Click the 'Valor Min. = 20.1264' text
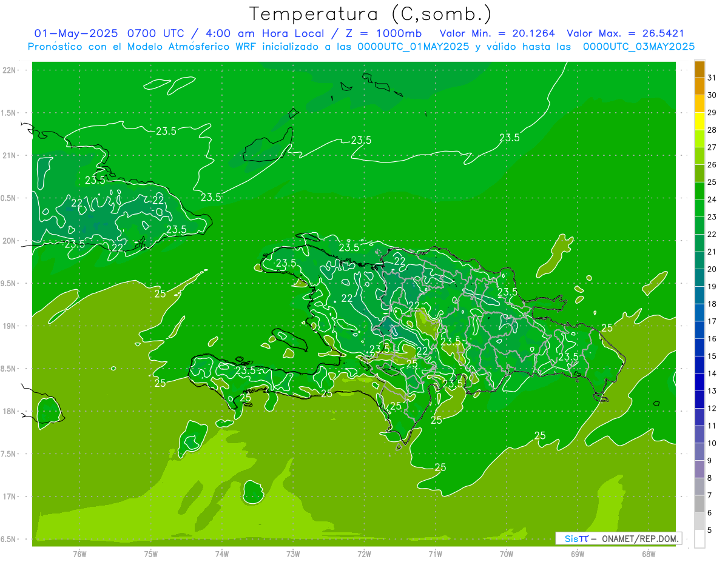Screen dimensions: 728x562 tap(496, 33)
